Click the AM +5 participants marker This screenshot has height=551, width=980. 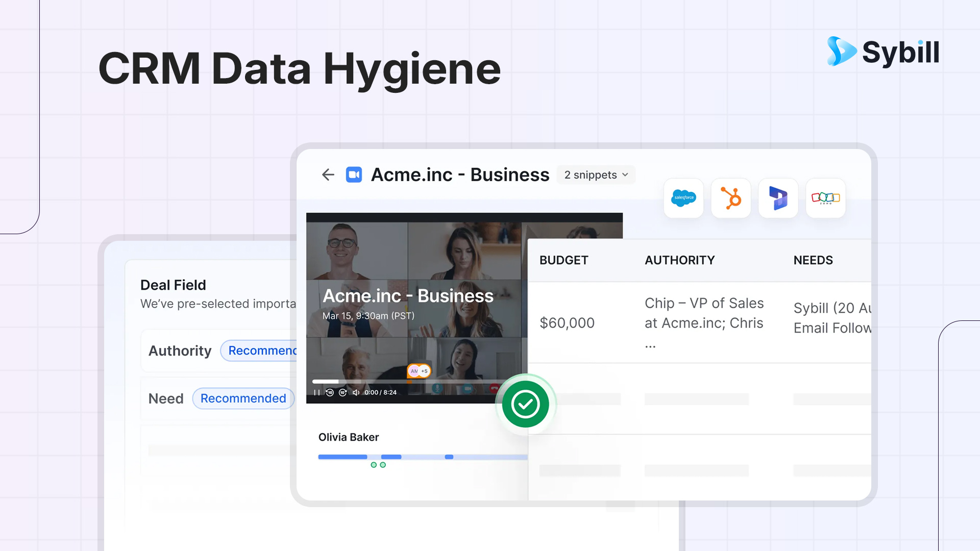419,371
